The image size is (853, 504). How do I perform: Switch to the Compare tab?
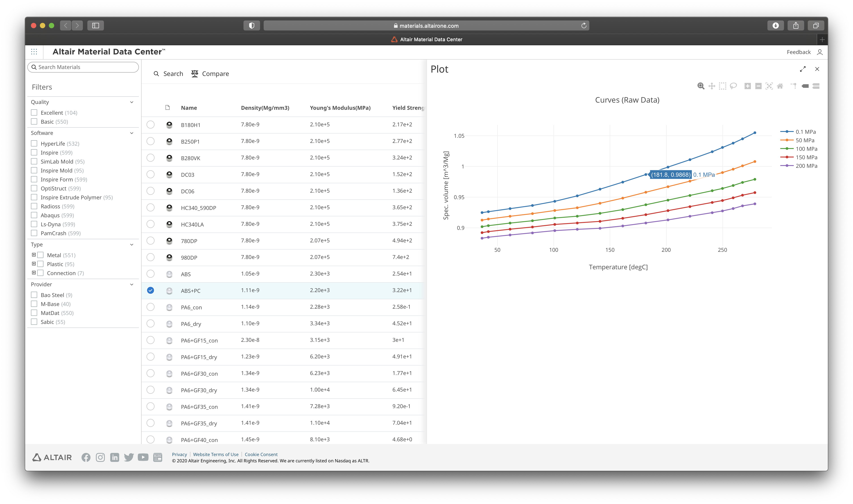210,74
